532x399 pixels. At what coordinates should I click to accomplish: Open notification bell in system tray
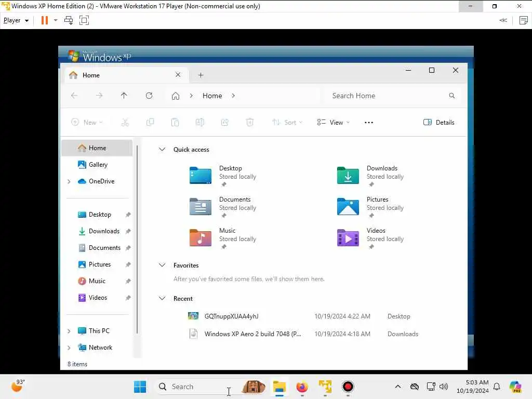(497, 387)
